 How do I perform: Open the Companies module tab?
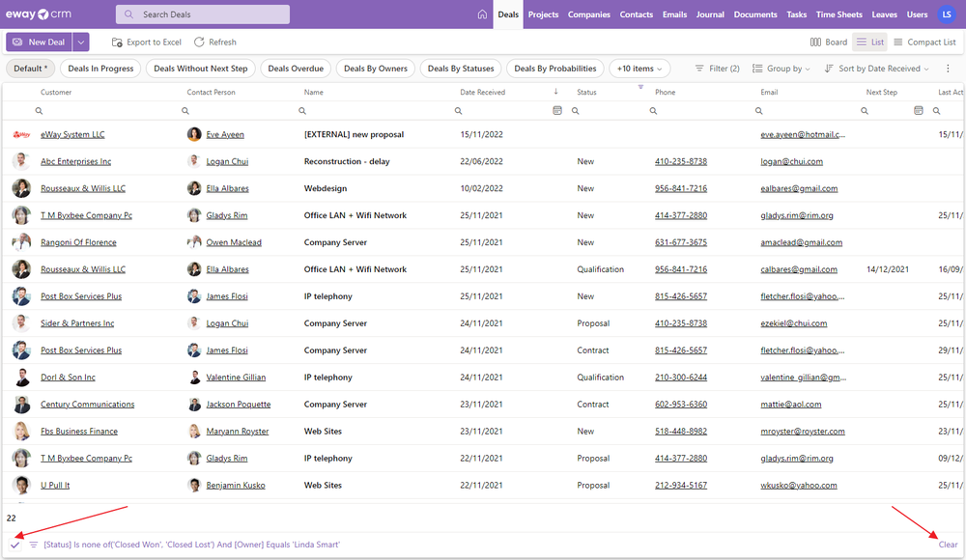[589, 14]
